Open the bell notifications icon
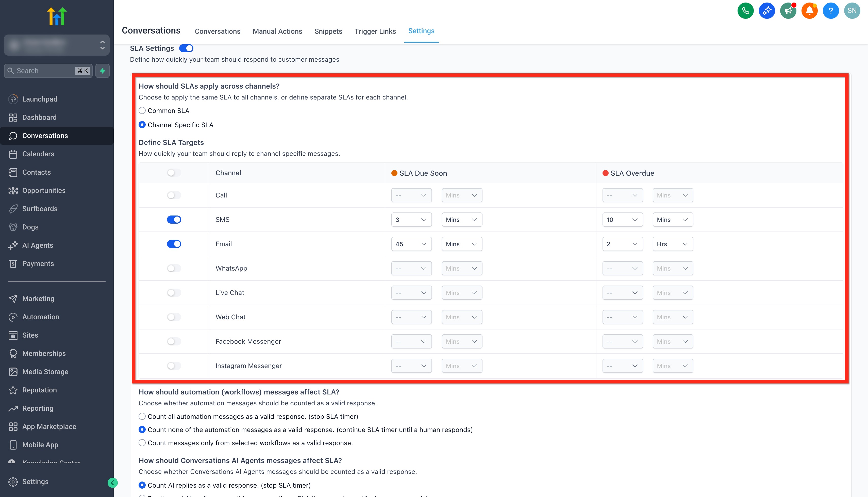Viewport: 868px width, 497px height. click(809, 11)
